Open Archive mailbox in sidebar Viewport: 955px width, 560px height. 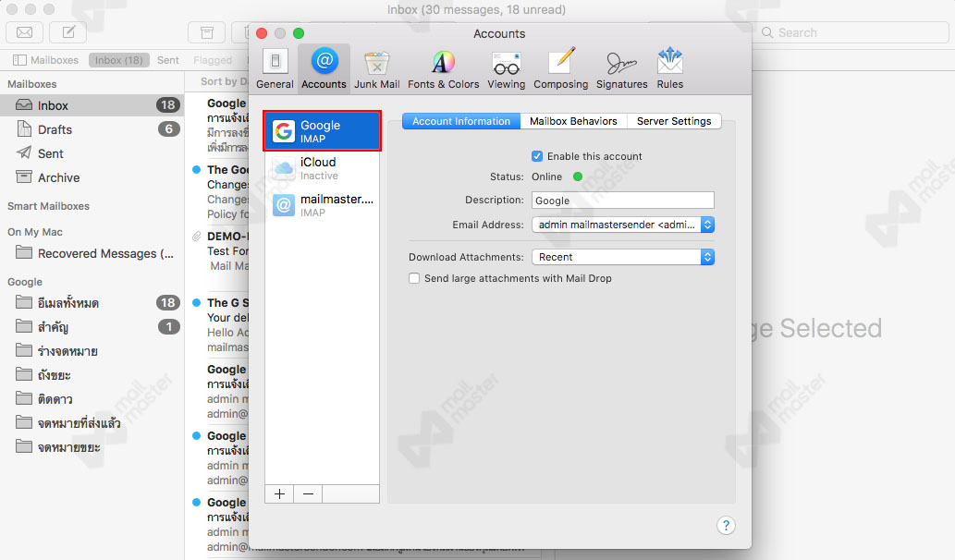pyautogui.click(x=92, y=177)
